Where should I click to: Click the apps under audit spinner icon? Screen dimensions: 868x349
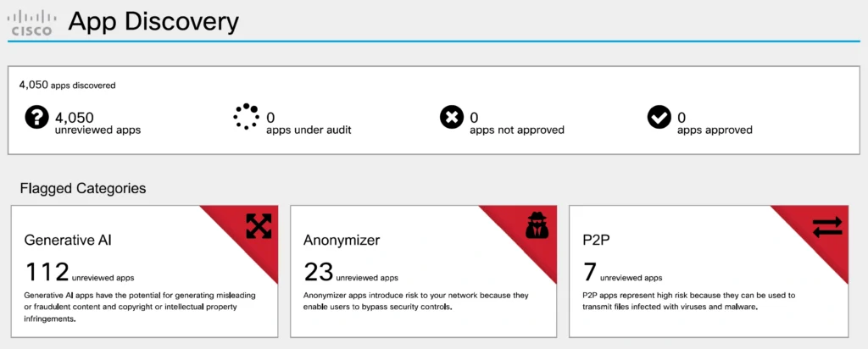tap(246, 117)
